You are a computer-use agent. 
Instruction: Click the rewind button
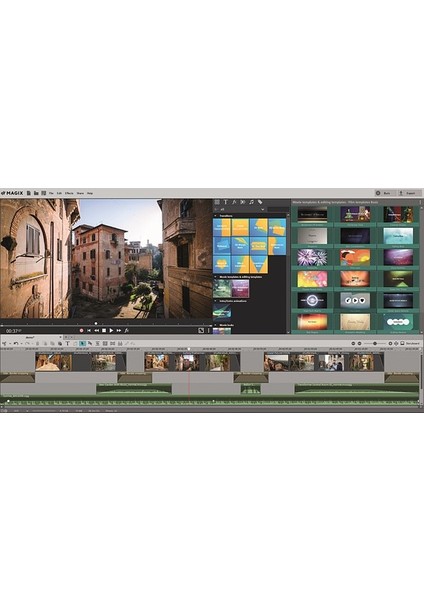(97, 330)
